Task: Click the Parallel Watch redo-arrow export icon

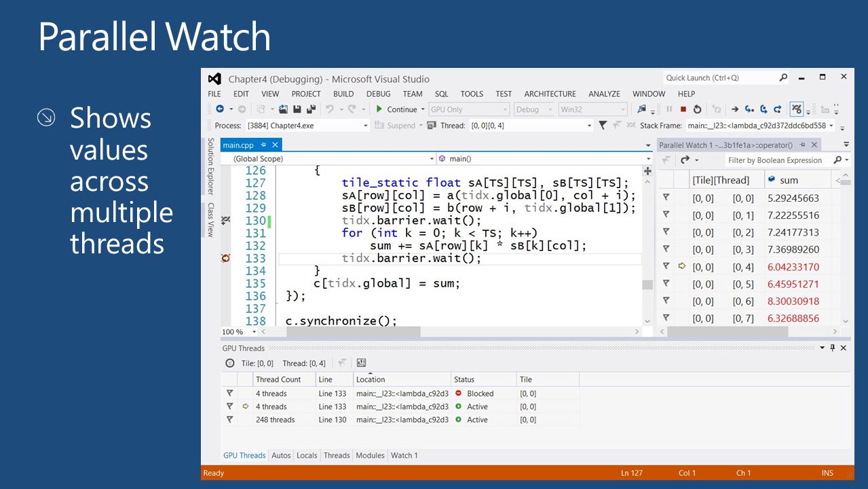Action: (x=685, y=160)
